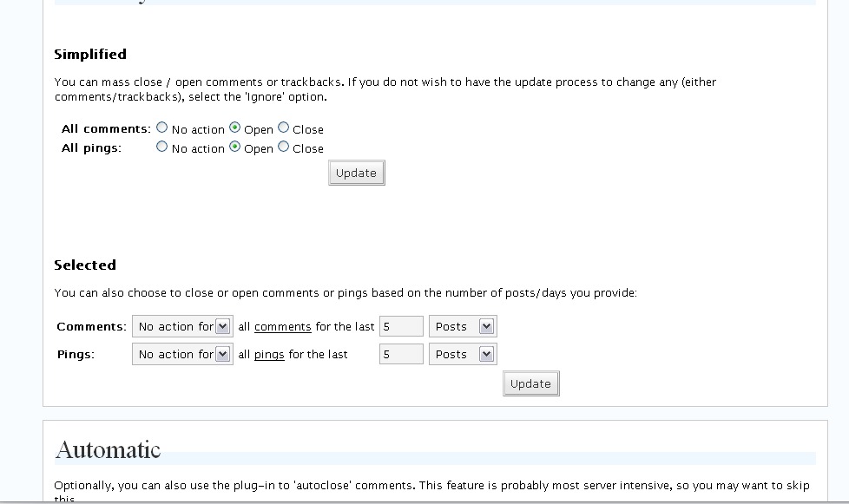
Task: Open Comments 'Posts' unit dropdown
Action: click(463, 327)
